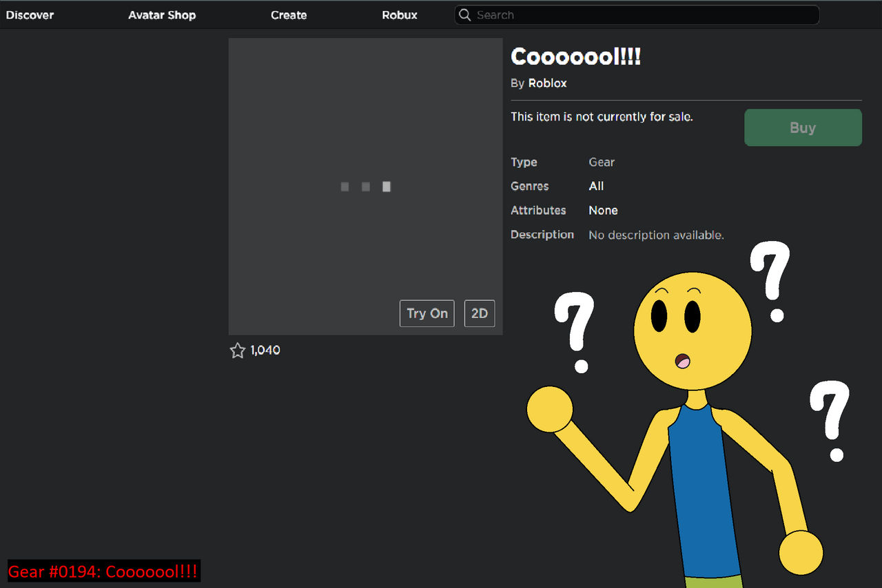
Task: Click the favorite star icon
Action: [238, 350]
